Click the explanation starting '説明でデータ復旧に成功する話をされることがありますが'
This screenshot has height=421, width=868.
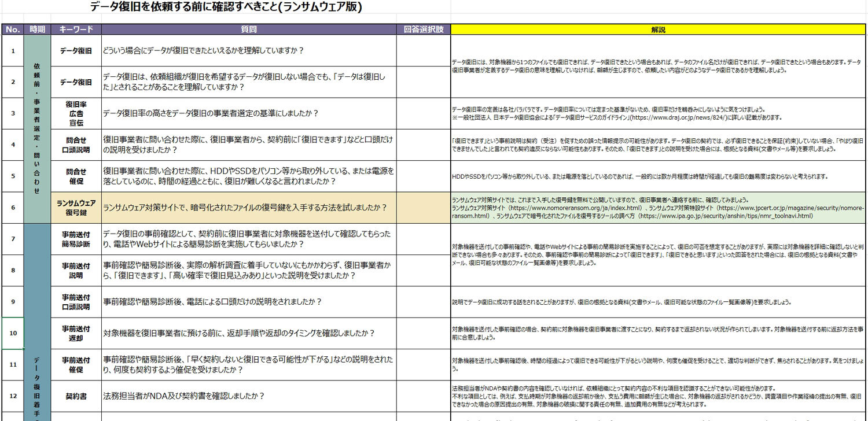point(659,302)
